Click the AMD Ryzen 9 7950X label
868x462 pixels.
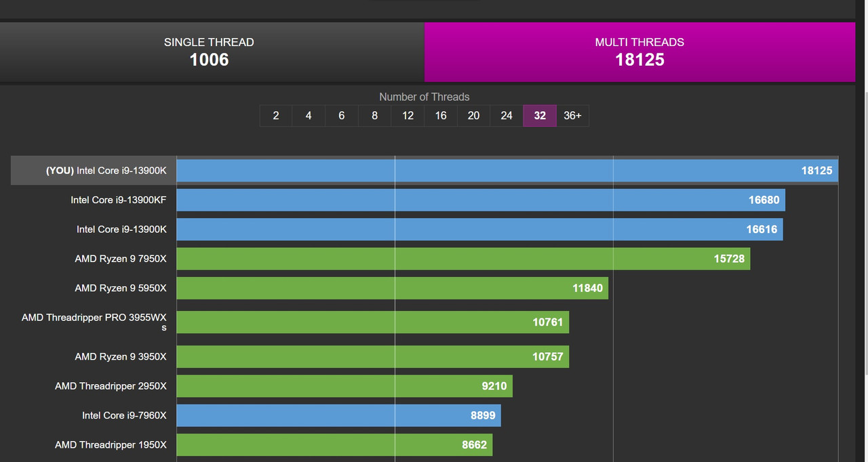pyautogui.click(x=121, y=259)
